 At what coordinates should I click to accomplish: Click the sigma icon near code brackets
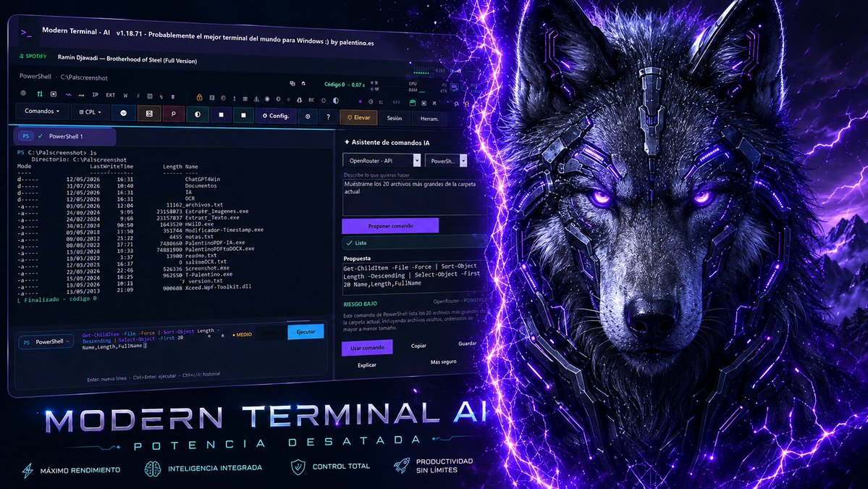381,102
